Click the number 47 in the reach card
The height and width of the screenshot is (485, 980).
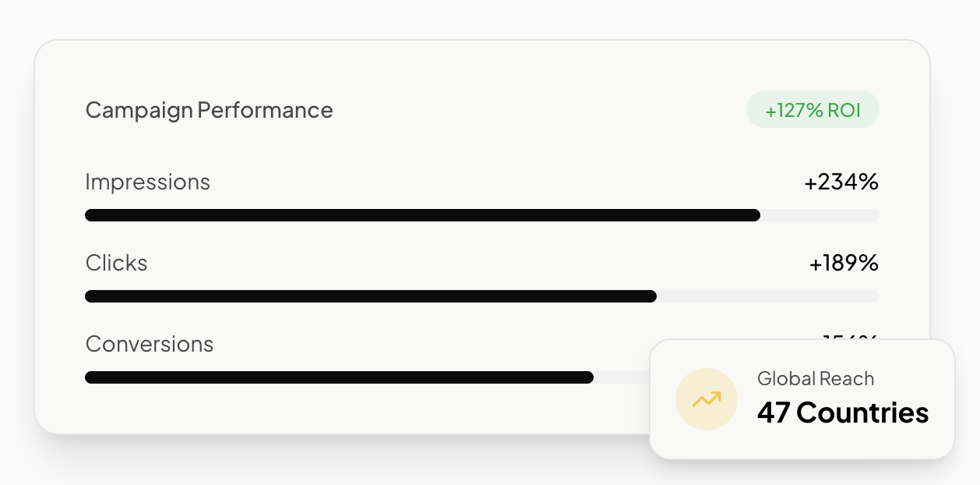[x=774, y=412]
